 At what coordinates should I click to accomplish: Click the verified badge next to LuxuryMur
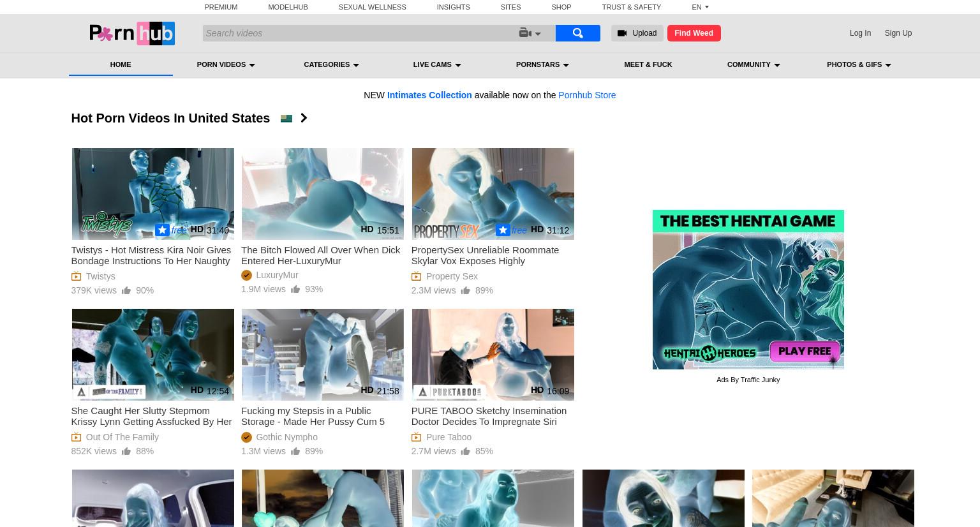(x=246, y=275)
